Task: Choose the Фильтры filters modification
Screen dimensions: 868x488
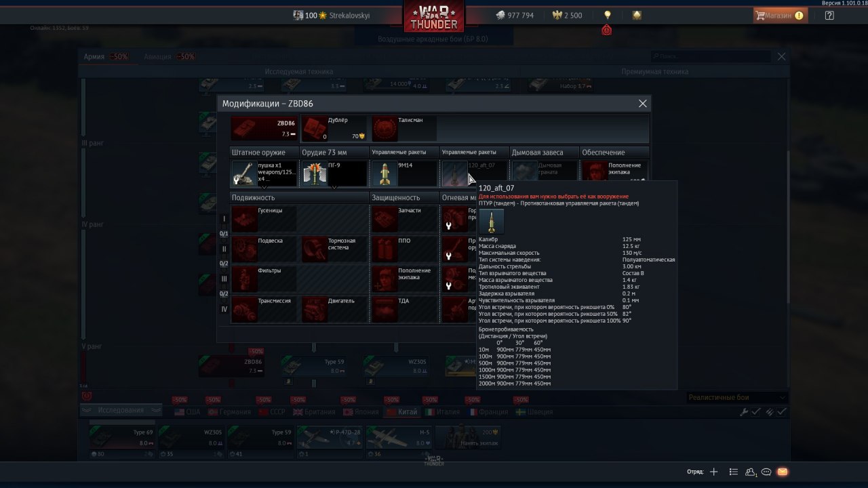Action: [264, 279]
